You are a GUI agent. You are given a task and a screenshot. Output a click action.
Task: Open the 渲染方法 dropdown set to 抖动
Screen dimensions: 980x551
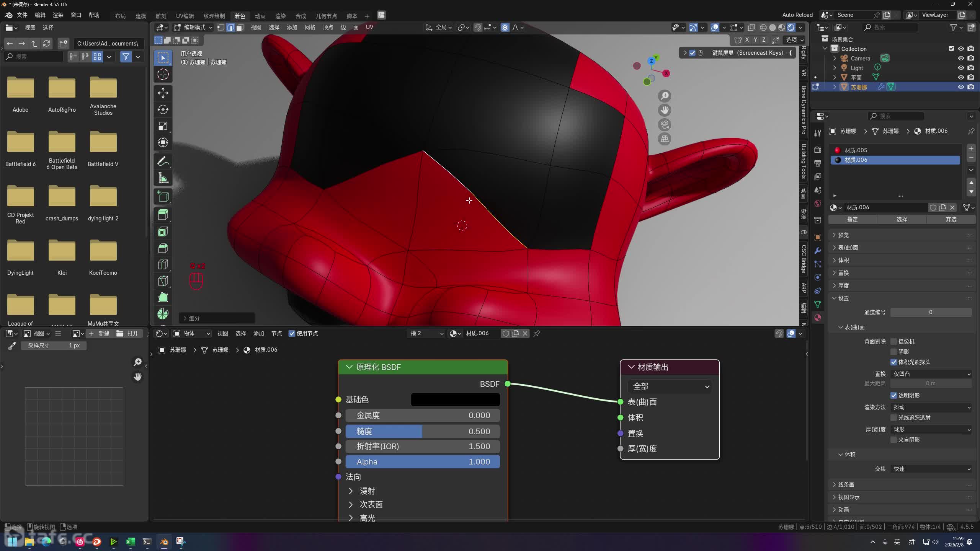tap(931, 407)
